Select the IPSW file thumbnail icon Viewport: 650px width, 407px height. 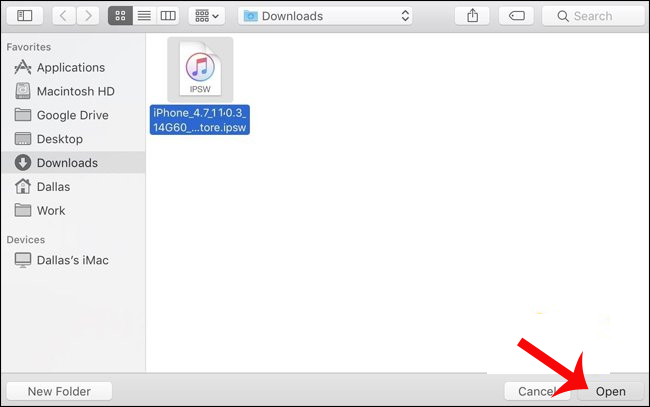click(x=200, y=69)
